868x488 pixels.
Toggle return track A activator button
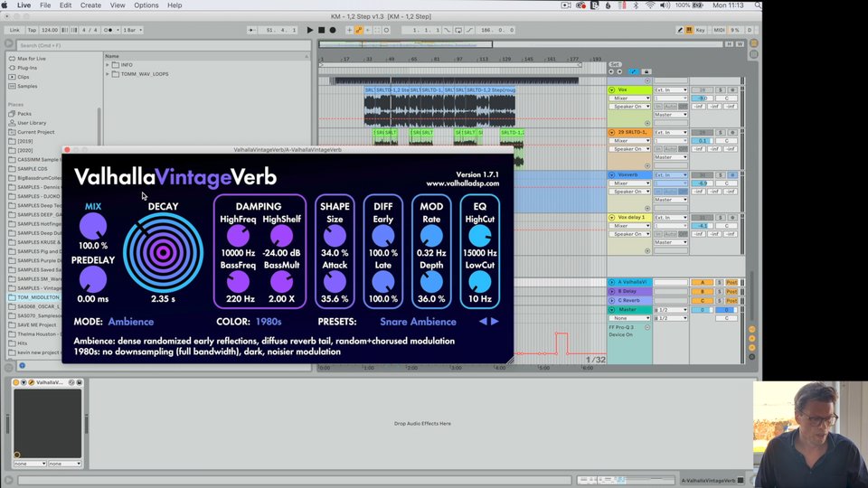[703, 282]
